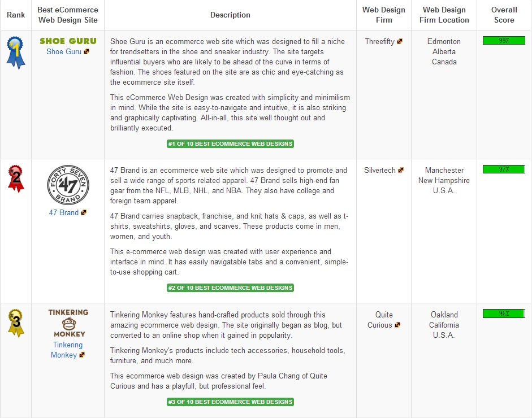This screenshot has height=418, width=532.
Task: Open the Threefifty firm link
Action: (x=380, y=41)
